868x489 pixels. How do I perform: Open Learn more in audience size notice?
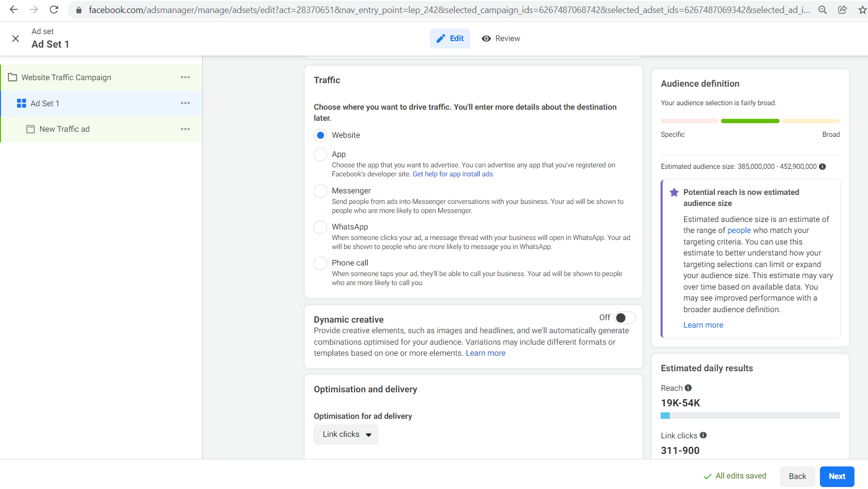click(703, 325)
